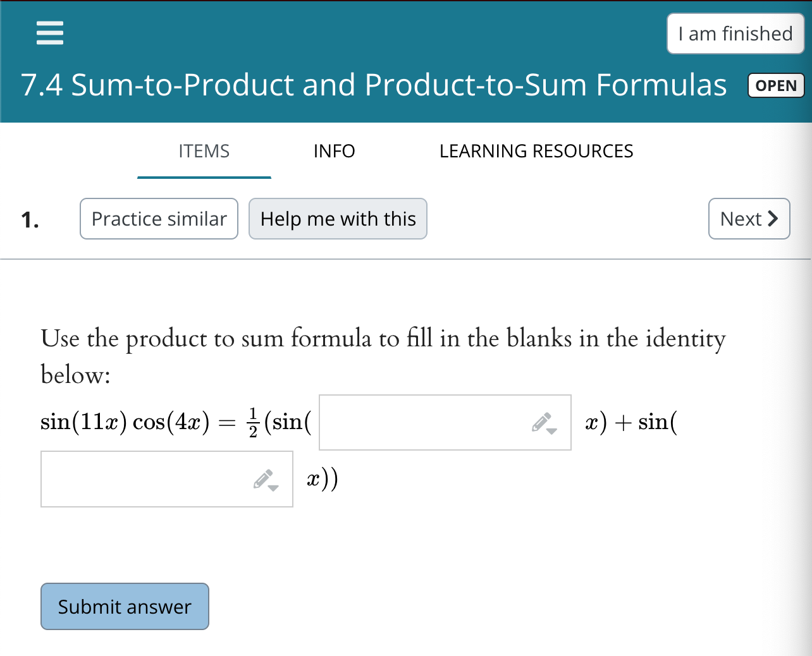Submit the answer

click(x=125, y=606)
